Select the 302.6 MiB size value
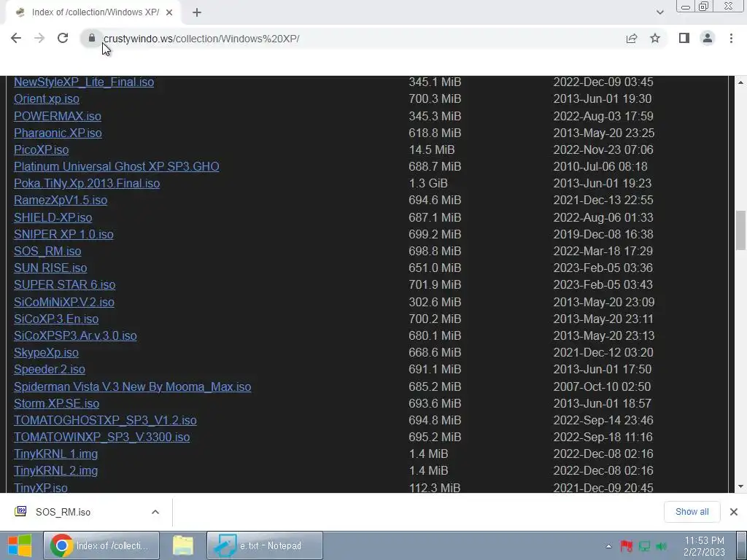Viewport: 747px width, 560px height. click(435, 302)
